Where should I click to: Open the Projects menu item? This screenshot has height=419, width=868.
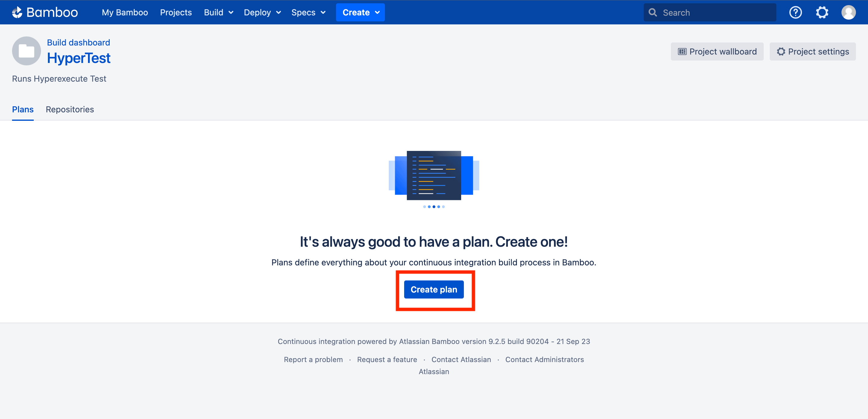pyautogui.click(x=175, y=12)
